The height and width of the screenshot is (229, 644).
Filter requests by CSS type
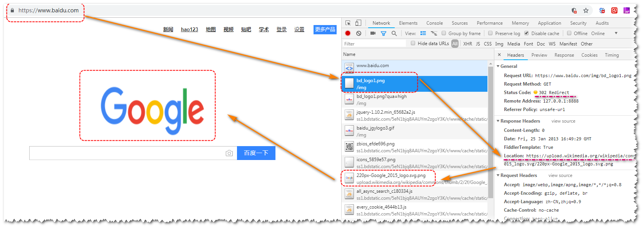[488, 44]
